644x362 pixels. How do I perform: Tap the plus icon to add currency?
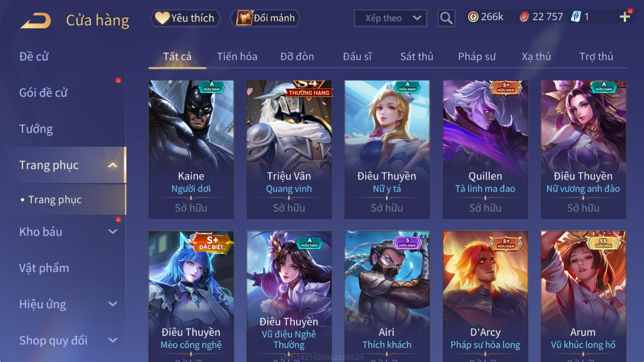tap(625, 17)
